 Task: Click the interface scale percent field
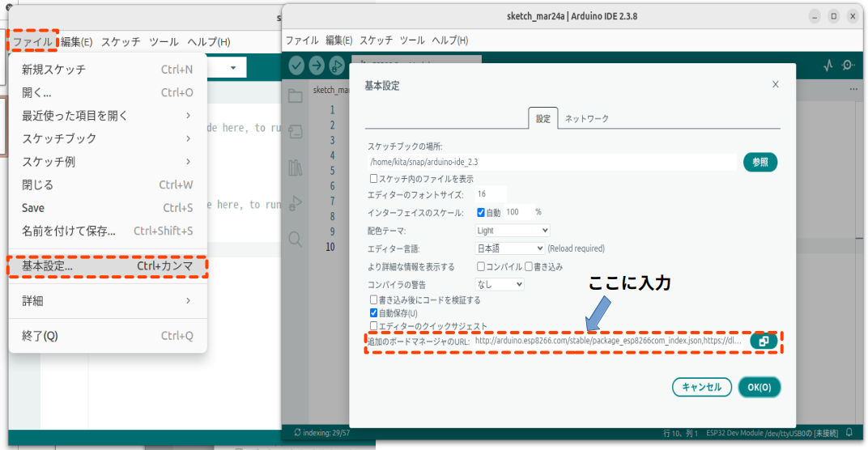[x=519, y=212]
